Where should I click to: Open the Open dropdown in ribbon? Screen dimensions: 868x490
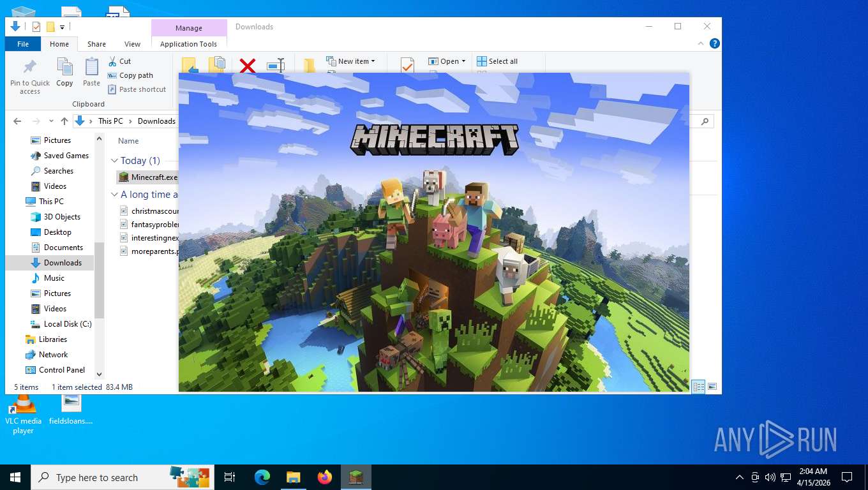[447, 61]
